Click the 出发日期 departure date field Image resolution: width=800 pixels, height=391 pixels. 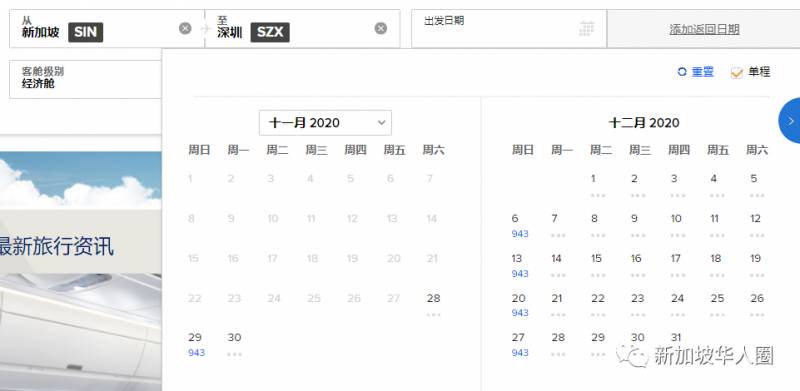(x=509, y=29)
